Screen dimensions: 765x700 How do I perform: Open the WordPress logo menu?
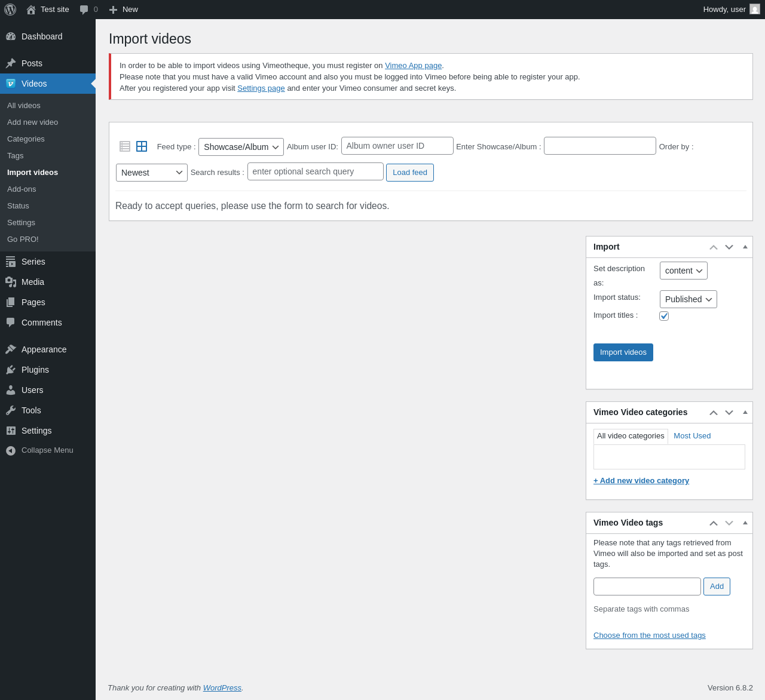tap(10, 10)
